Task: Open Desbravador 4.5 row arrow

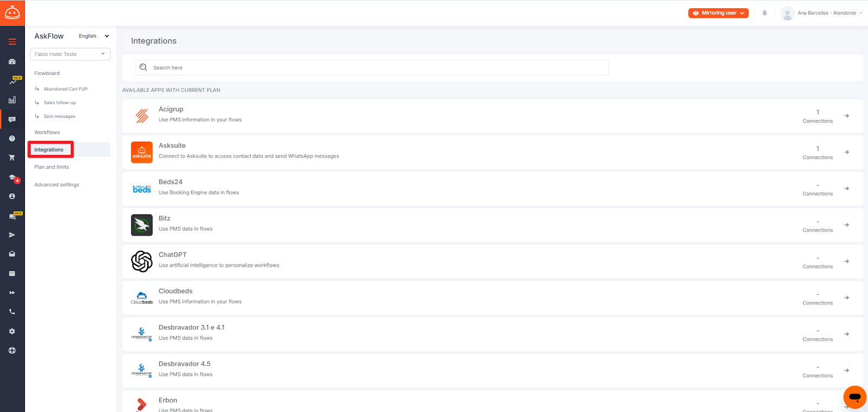Action: [846, 370]
